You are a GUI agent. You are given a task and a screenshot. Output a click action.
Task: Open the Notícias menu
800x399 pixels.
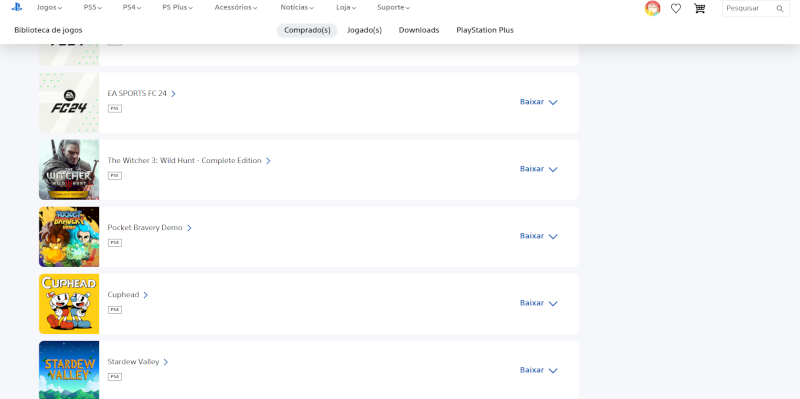tap(297, 8)
